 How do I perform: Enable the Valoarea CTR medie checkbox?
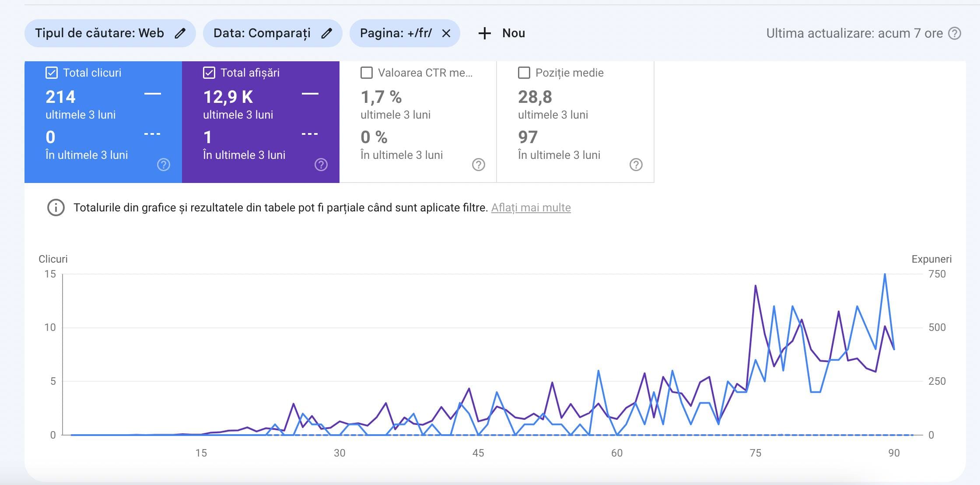[367, 73]
